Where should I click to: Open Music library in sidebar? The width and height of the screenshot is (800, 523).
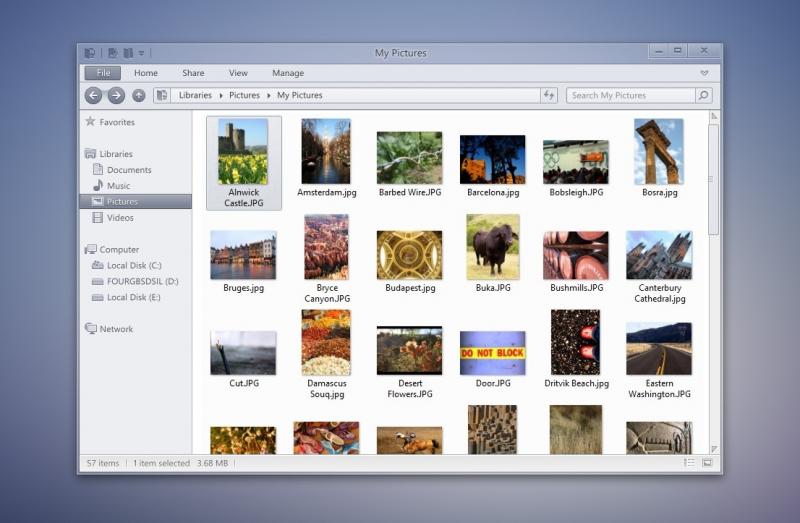112,185
